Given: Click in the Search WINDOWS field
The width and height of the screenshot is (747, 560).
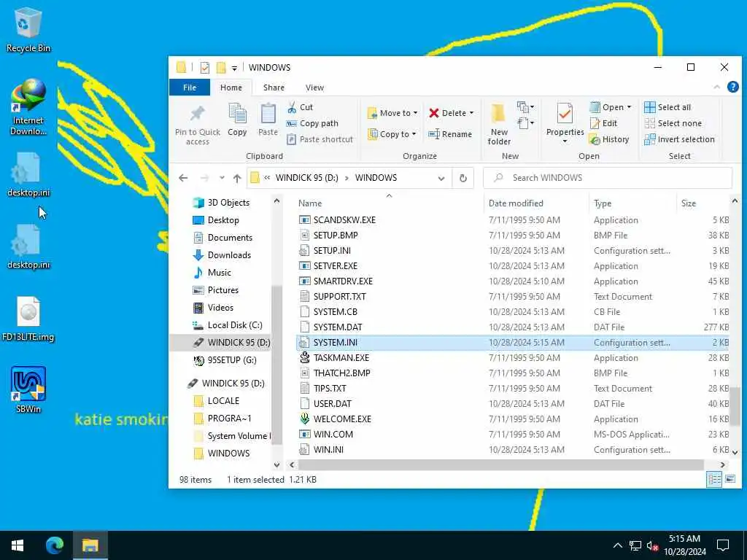Looking at the screenshot, I should (x=608, y=178).
